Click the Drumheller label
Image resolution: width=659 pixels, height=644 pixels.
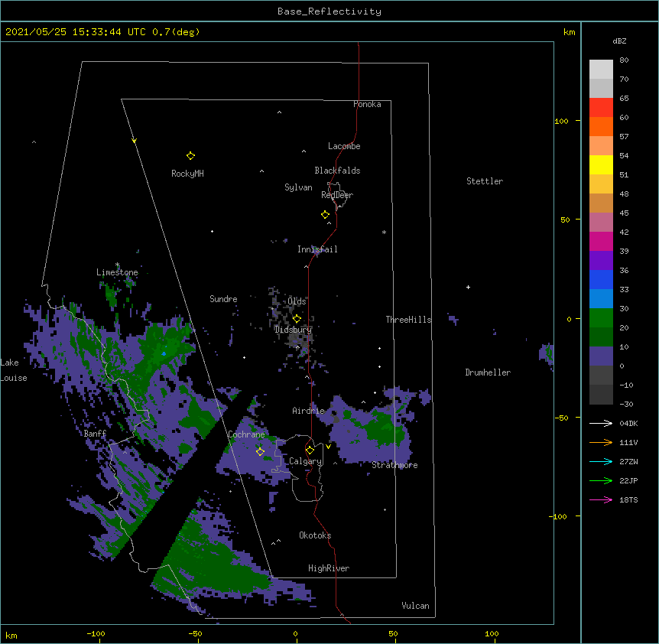488,372
